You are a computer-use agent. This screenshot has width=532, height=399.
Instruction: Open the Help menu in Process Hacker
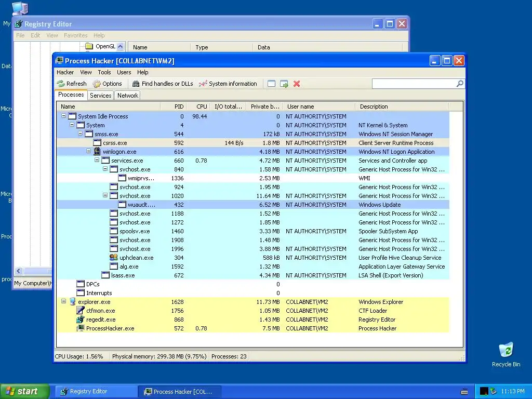coord(142,72)
